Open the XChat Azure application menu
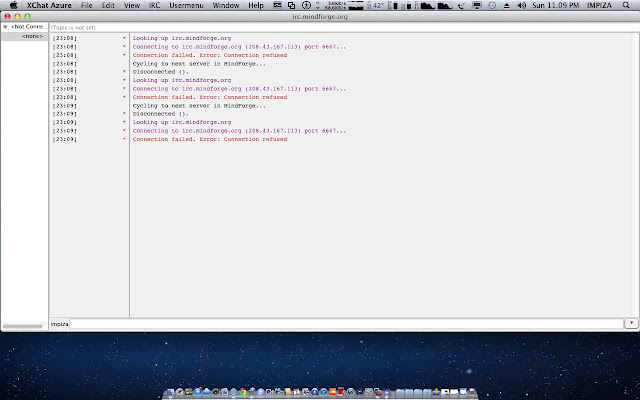The height and width of the screenshot is (400, 640). pos(49,5)
